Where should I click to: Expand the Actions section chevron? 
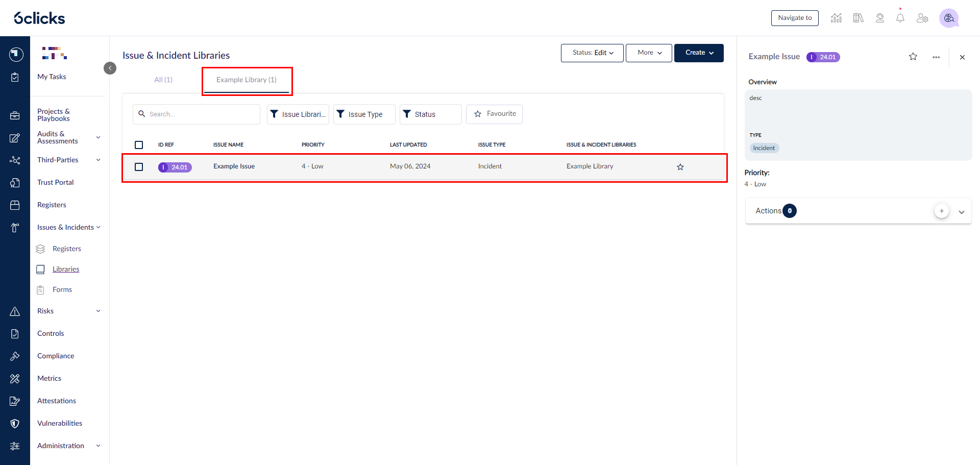click(x=962, y=212)
